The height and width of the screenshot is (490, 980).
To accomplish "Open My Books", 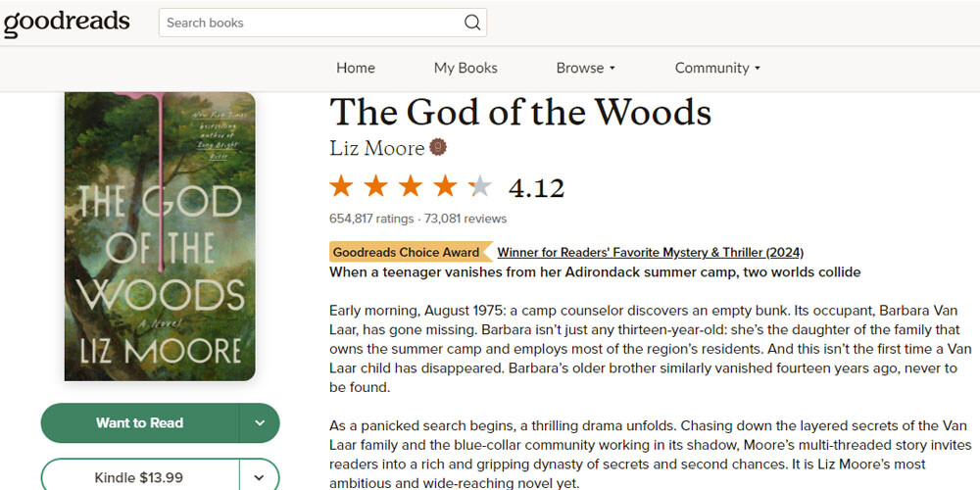I will point(465,68).
